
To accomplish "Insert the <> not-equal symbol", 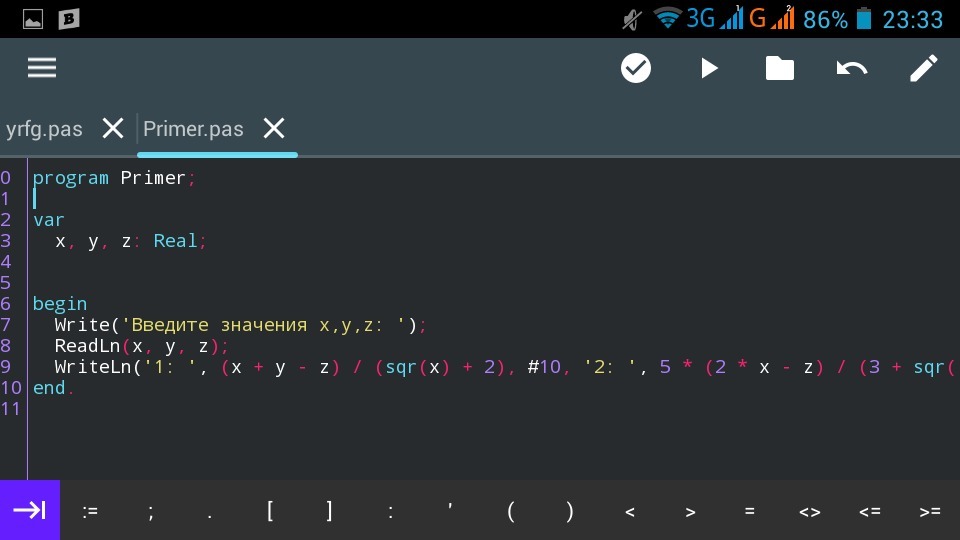I will (809, 512).
